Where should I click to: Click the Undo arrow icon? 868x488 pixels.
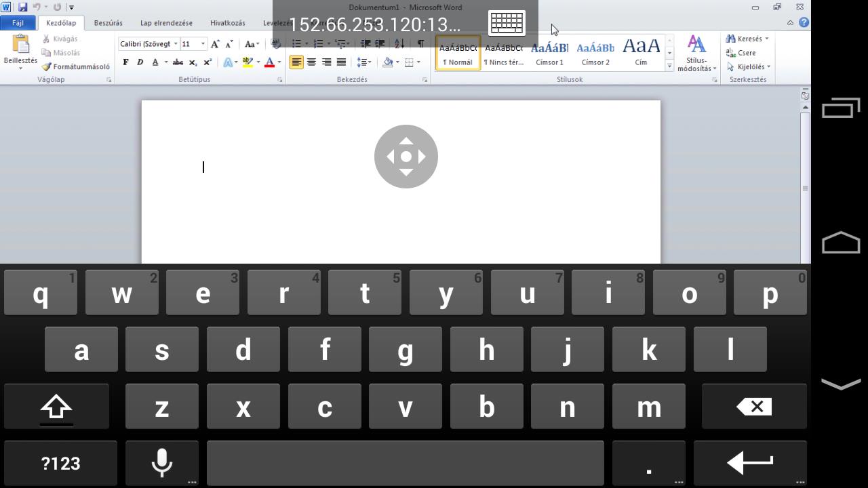(37, 7)
